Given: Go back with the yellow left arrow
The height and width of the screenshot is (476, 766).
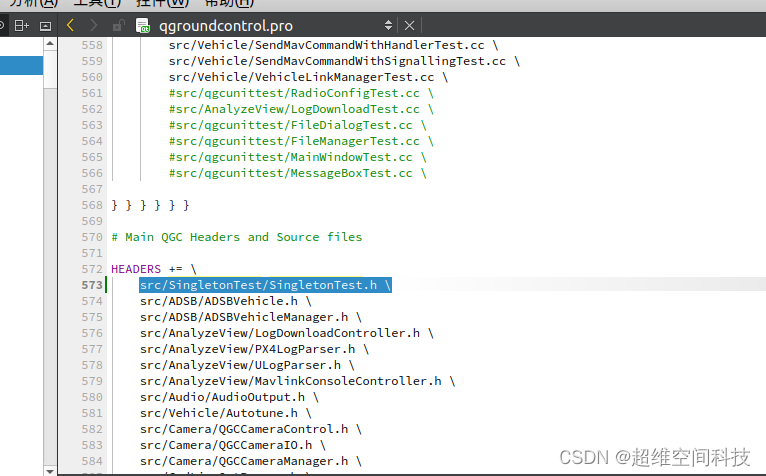Looking at the screenshot, I should coord(70,25).
